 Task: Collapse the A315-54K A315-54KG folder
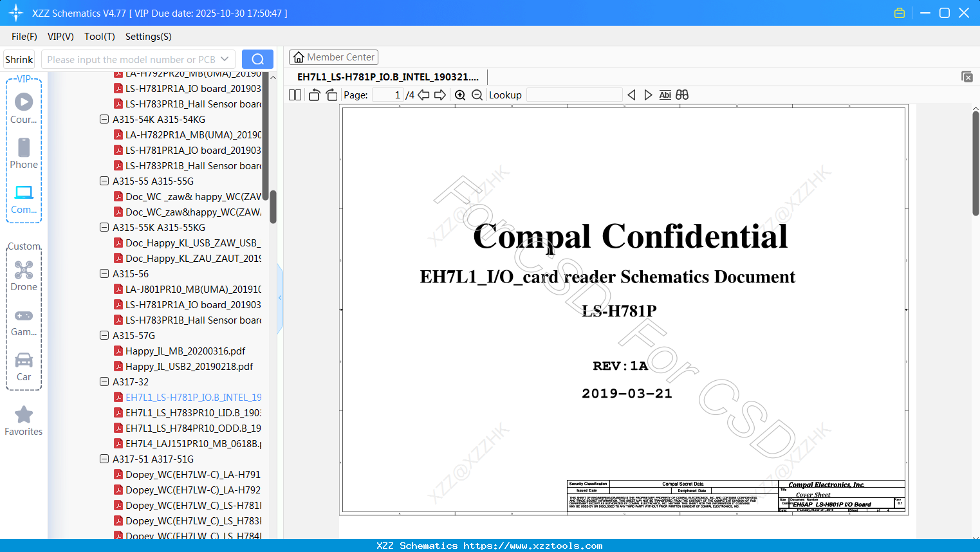click(104, 119)
